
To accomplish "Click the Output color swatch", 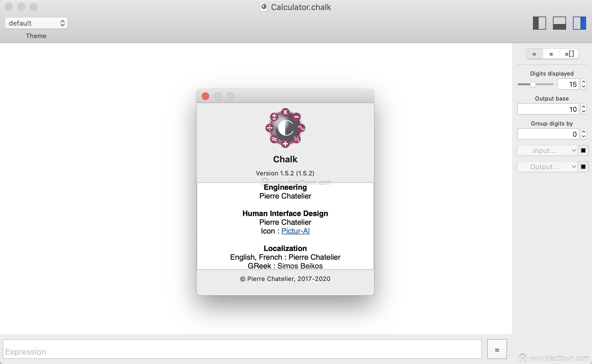I will (583, 167).
